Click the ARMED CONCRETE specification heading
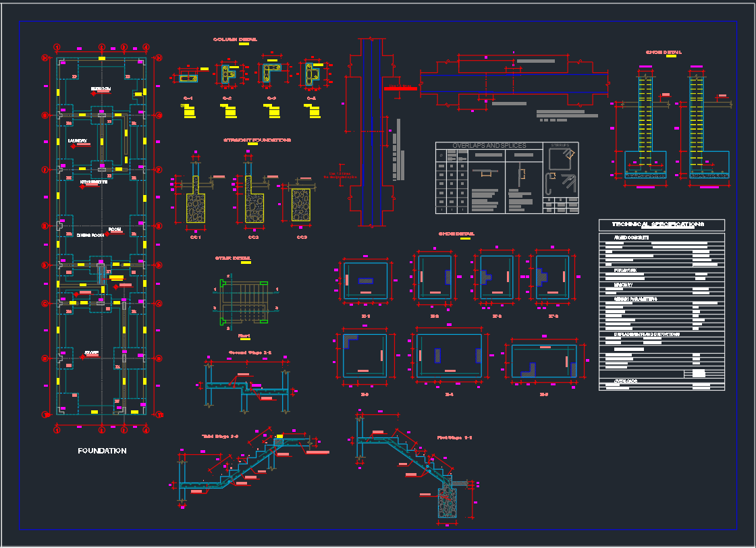Viewport: 756px width, 548px height. 631,238
